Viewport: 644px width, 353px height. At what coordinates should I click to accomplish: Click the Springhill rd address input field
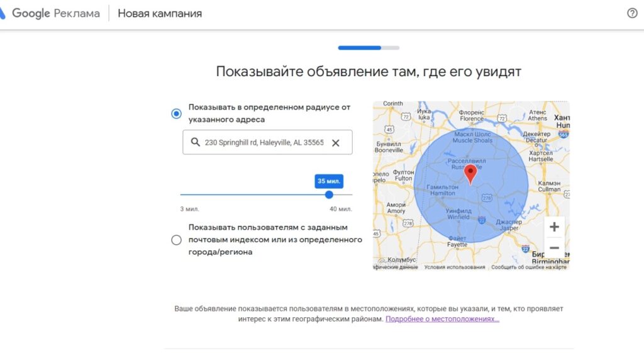pyautogui.click(x=264, y=143)
